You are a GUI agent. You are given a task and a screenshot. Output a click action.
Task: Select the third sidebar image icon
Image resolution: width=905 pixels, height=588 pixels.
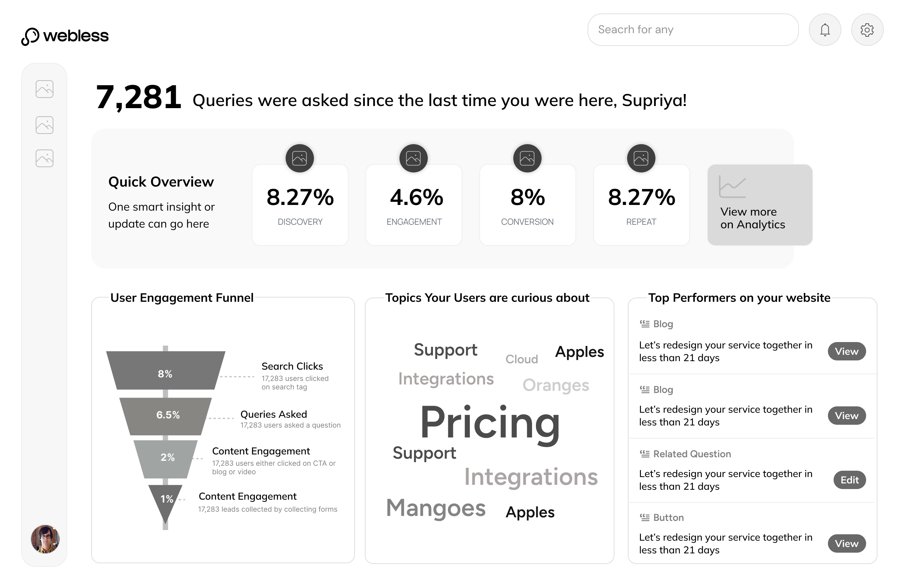pos(45,158)
